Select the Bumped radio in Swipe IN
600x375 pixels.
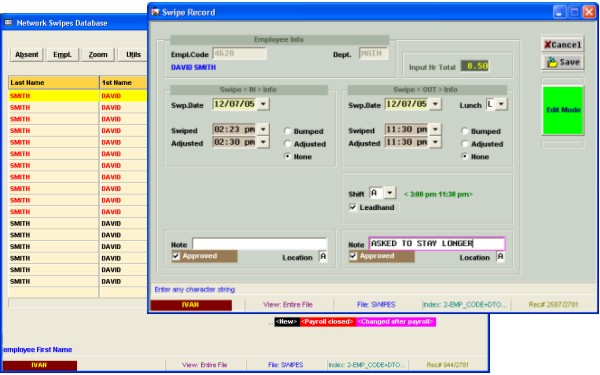tap(288, 131)
